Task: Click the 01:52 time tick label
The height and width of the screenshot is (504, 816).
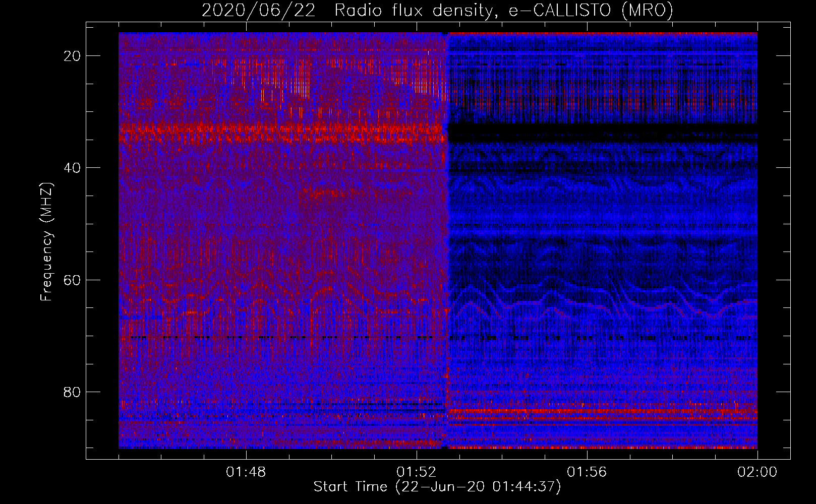Action: point(416,472)
